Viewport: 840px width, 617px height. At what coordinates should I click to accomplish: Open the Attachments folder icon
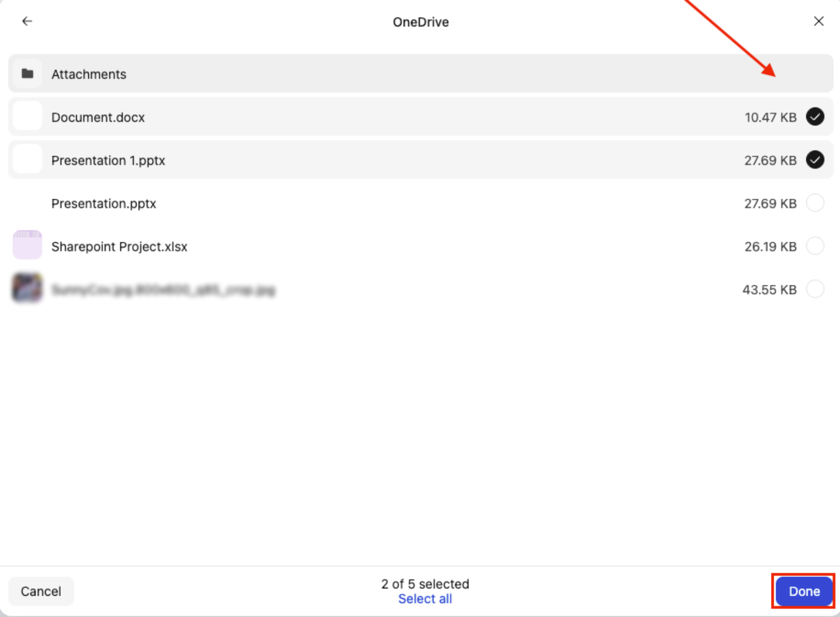tap(27, 74)
